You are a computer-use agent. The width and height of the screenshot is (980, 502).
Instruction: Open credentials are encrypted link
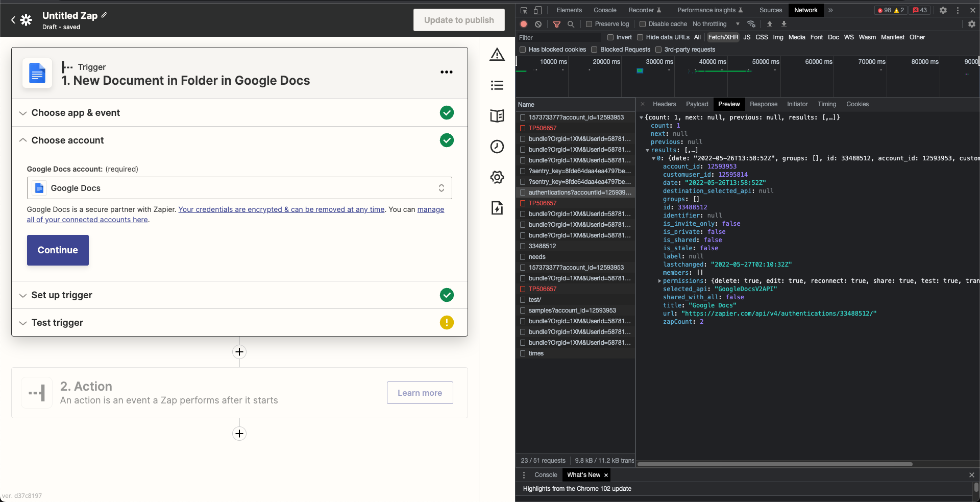(281, 209)
